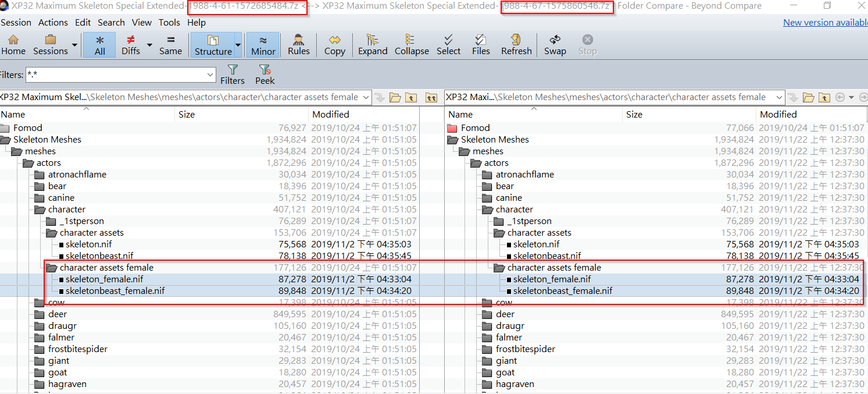
Task: Open the Rules dialog
Action: (299, 44)
